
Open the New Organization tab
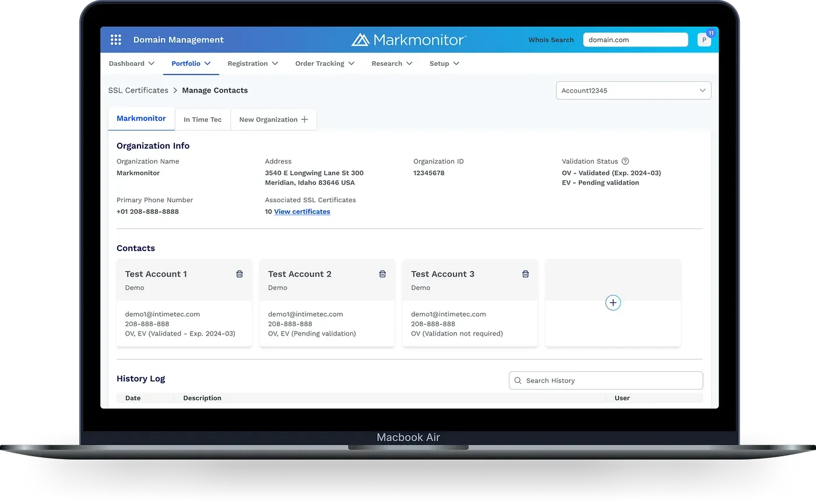pos(273,119)
